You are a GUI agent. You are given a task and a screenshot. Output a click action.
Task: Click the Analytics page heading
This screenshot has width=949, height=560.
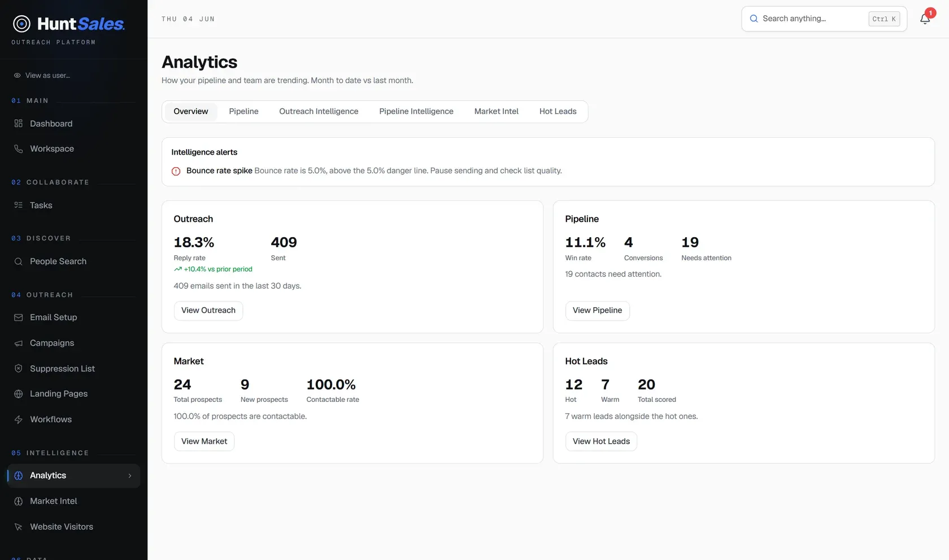[199, 62]
